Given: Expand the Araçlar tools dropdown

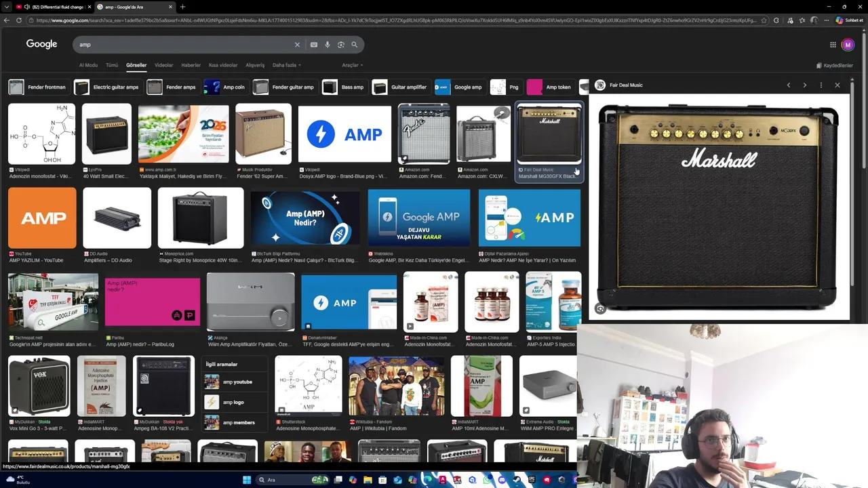Looking at the screenshot, I should pos(353,65).
